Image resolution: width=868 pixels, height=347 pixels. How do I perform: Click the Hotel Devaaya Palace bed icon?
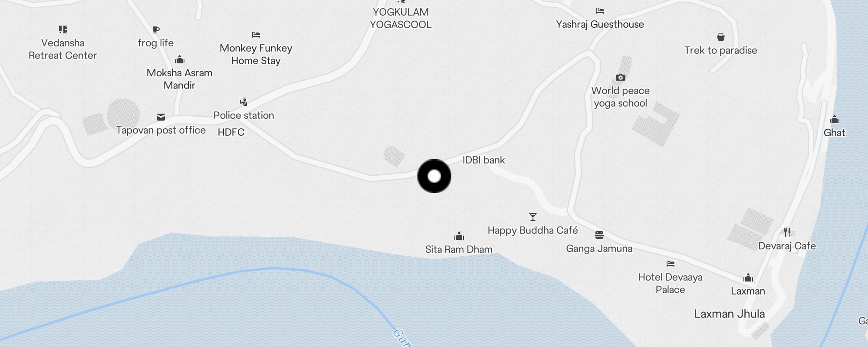671,264
